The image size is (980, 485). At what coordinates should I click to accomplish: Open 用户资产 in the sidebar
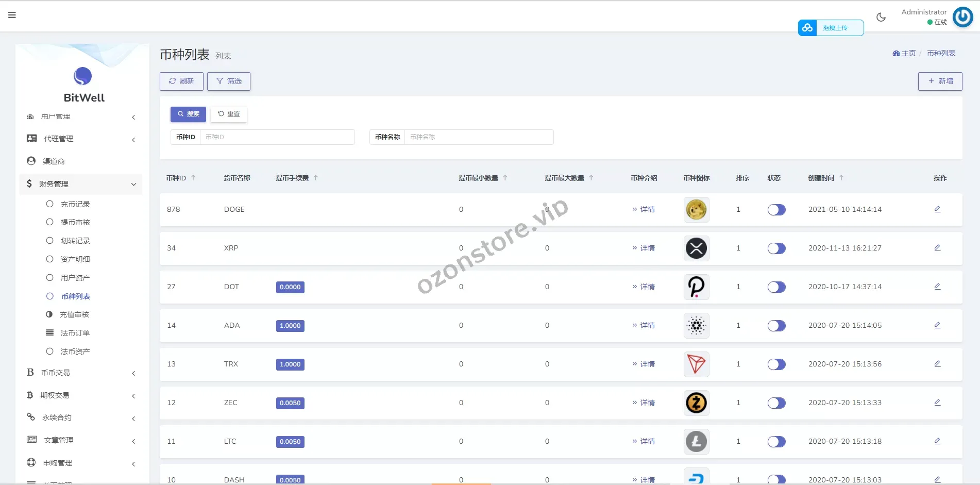pyautogui.click(x=75, y=278)
